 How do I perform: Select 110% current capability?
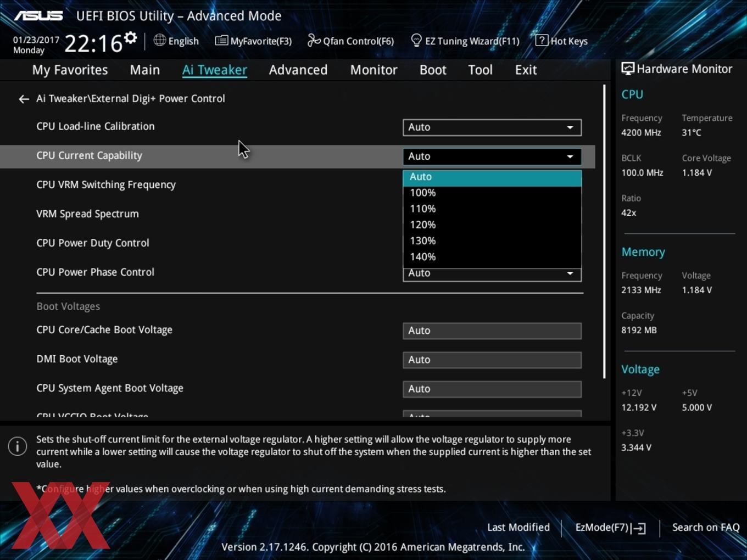pyautogui.click(x=492, y=209)
